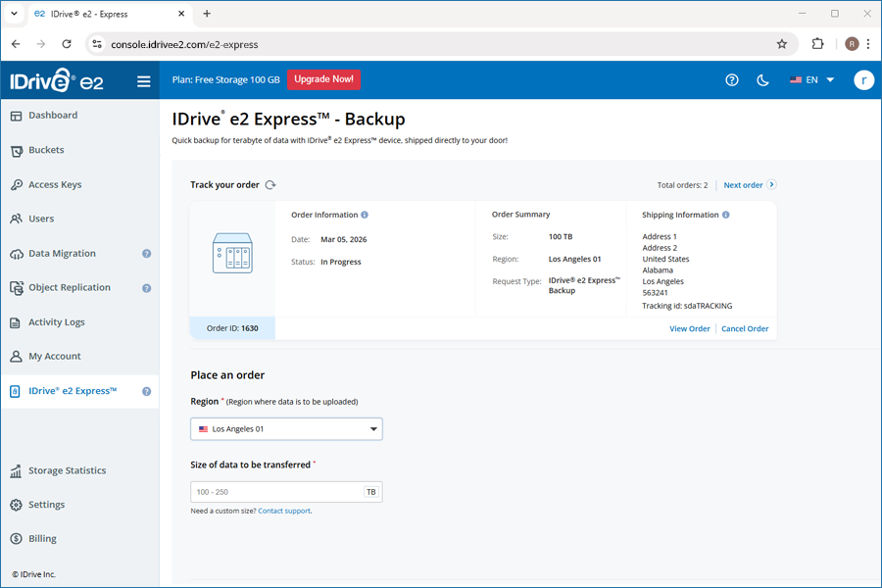882x588 pixels.
Task: Click the Dashboard sidebar icon
Action: [x=17, y=116]
